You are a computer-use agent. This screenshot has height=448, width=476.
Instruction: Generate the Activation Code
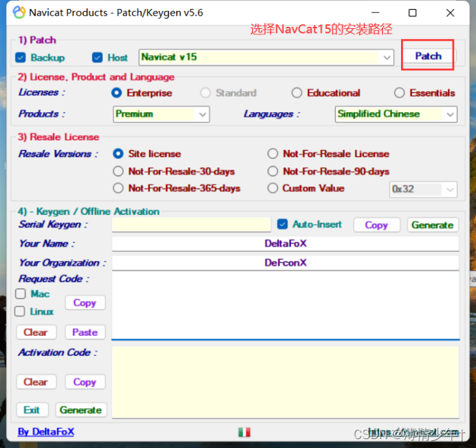pyautogui.click(x=80, y=409)
